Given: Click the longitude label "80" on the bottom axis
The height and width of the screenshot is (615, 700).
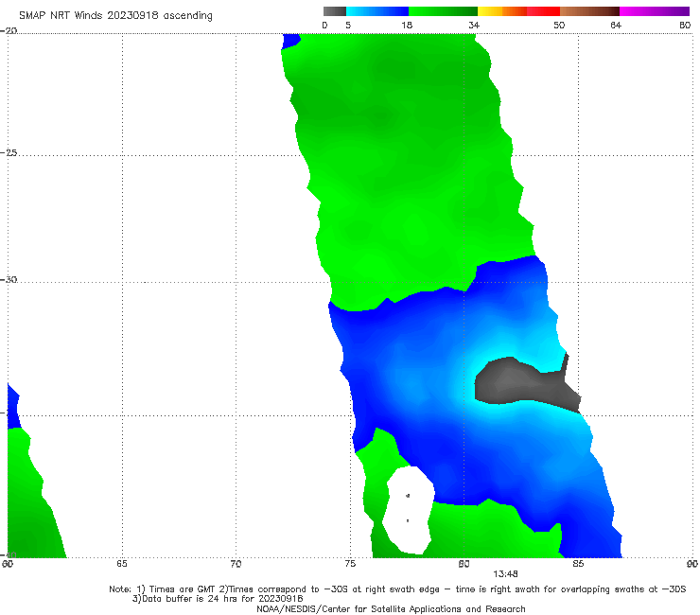Looking at the screenshot, I should pyautogui.click(x=464, y=564).
